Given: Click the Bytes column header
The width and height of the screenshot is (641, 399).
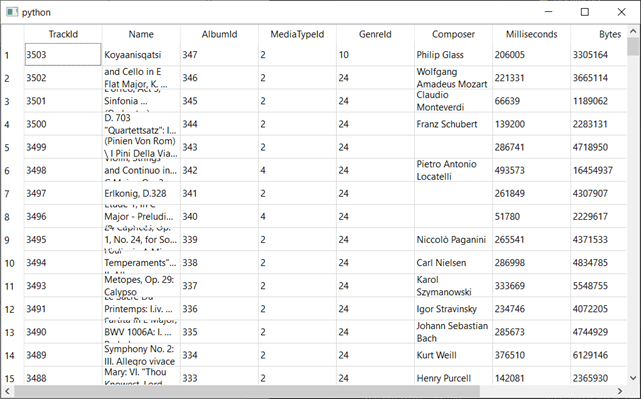Looking at the screenshot, I should [x=598, y=34].
